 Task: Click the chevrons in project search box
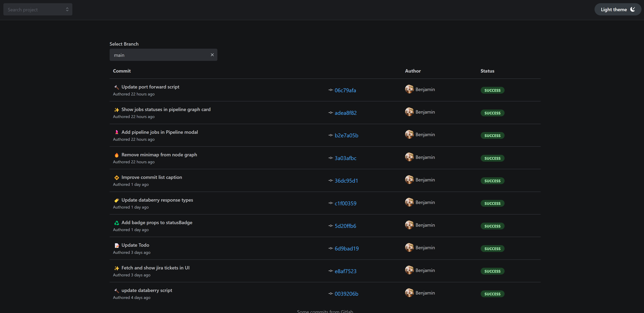67,9
